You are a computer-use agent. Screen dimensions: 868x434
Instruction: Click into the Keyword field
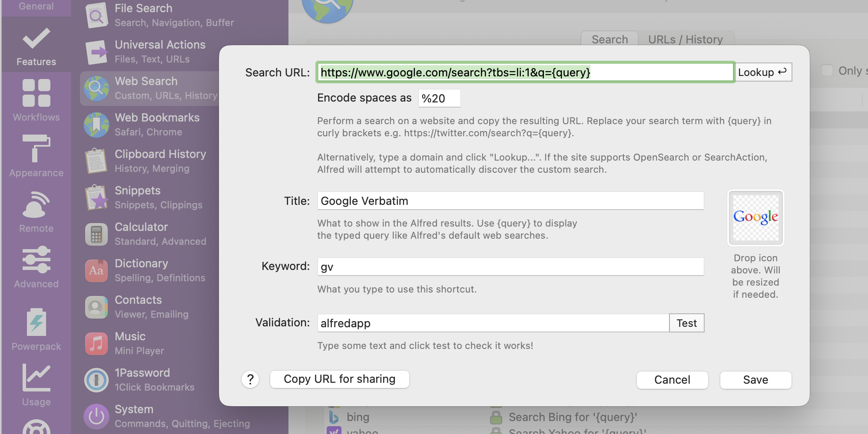click(x=510, y=267)
